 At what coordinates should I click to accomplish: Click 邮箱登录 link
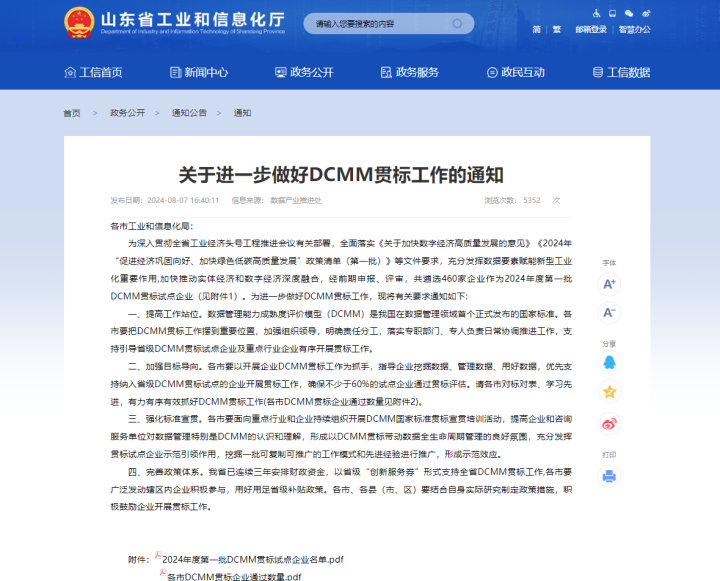coord(591,29)
